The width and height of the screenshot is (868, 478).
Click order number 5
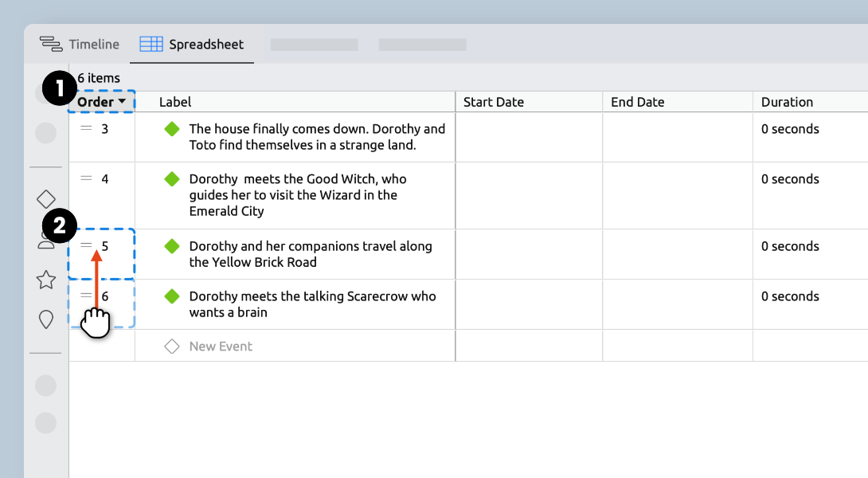pos(104,246)
